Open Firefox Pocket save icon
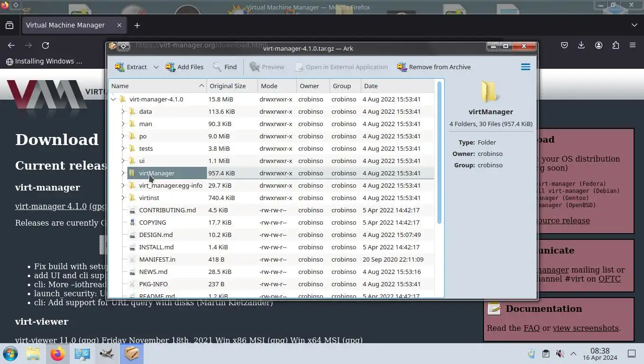Image resolution: width=644 pixels, height=364 pixels. tap(564, 45)
